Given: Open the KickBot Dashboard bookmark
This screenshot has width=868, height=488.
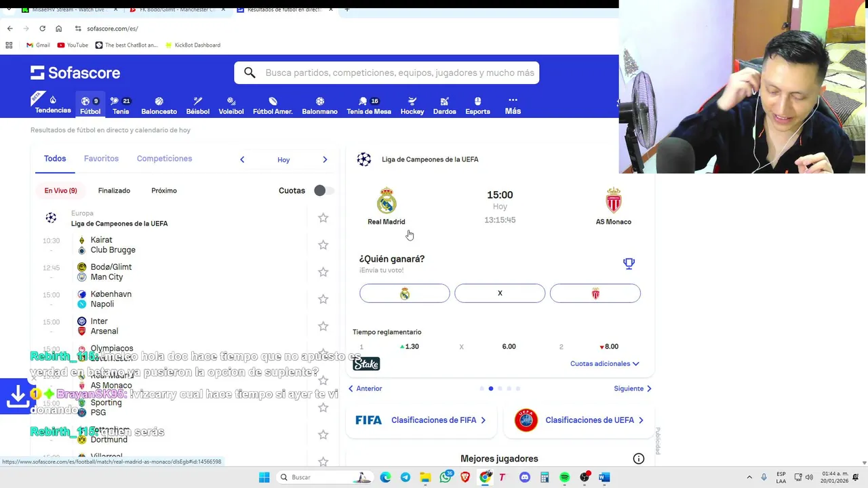Looking at the screenshot, I should tap(192, 45).
